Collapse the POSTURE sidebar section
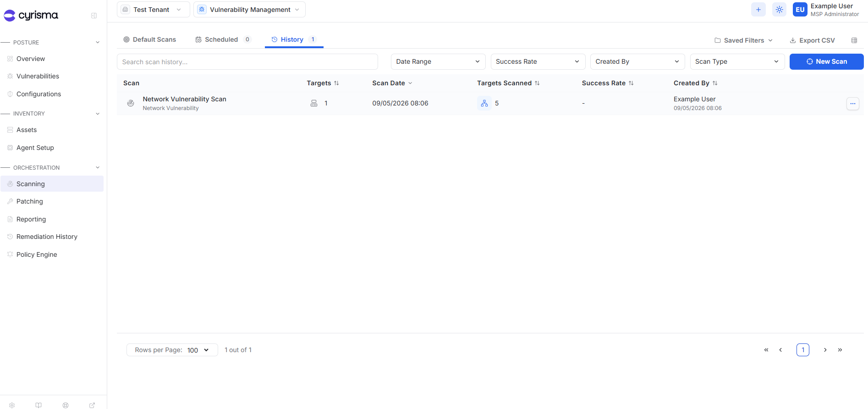 pos(98,42)
